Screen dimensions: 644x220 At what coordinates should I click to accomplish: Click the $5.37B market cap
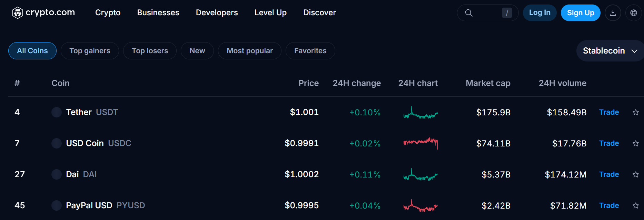click(x=496, y=175)
